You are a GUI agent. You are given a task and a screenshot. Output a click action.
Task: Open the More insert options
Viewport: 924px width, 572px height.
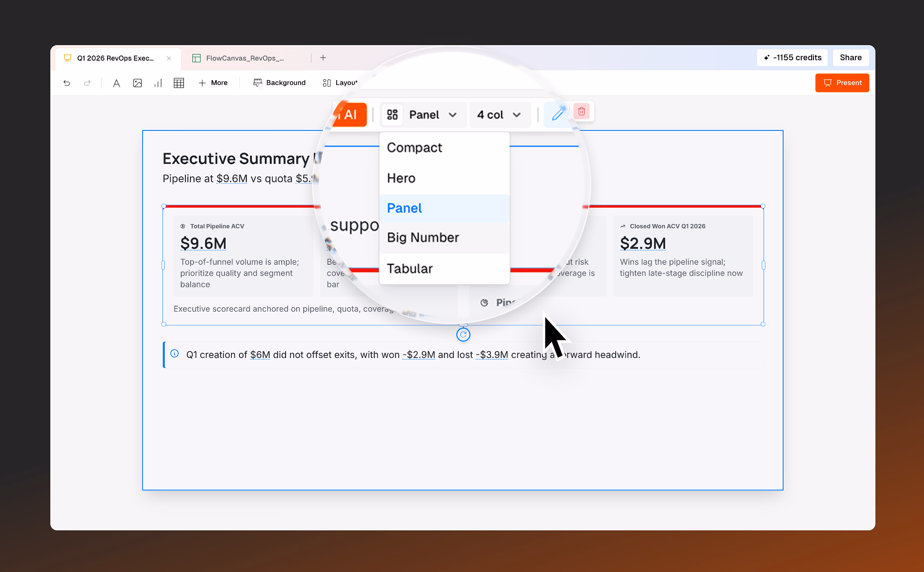pos(213,83)
